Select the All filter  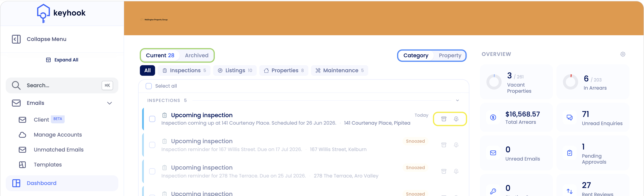[x=148, y=71]
